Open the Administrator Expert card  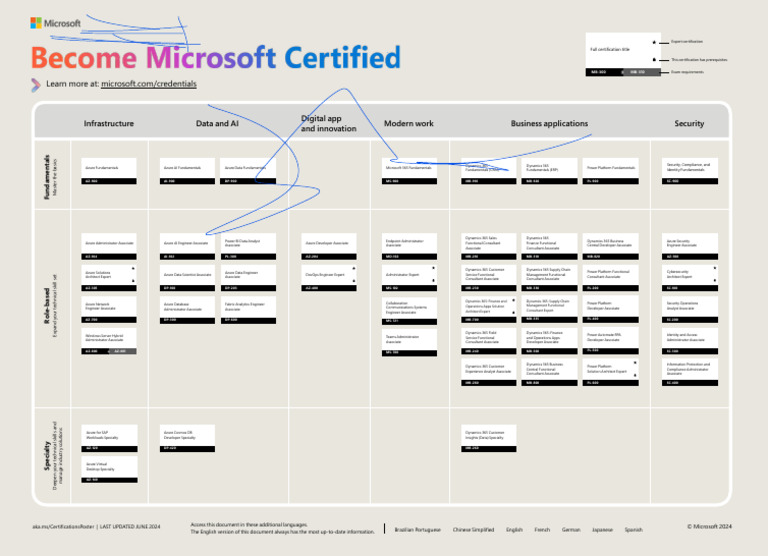(x=409, y=278)
